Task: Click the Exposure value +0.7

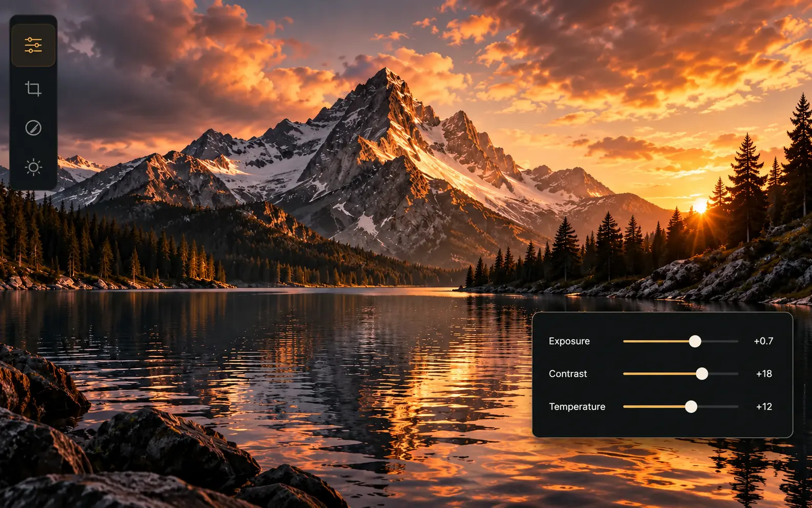Action: click(763, 341)
